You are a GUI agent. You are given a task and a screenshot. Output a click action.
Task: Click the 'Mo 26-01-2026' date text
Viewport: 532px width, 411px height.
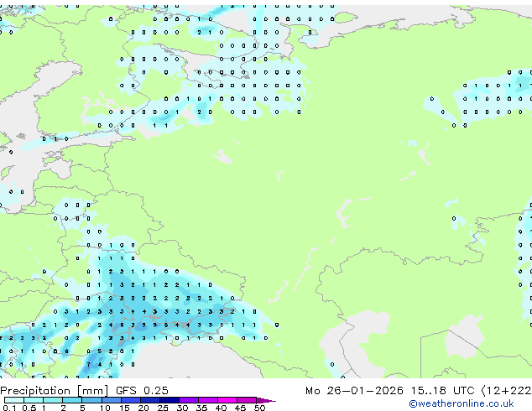click(354, 391)
